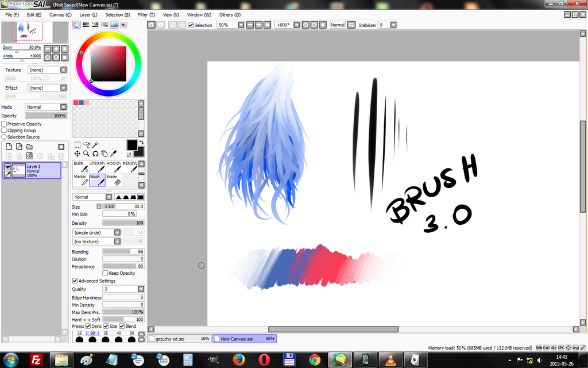
Task: Open the Filter menu
Action: (146, 14)
